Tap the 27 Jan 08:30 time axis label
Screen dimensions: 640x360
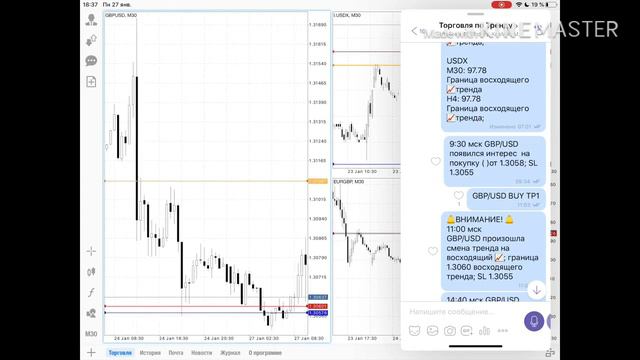point(309,338)
